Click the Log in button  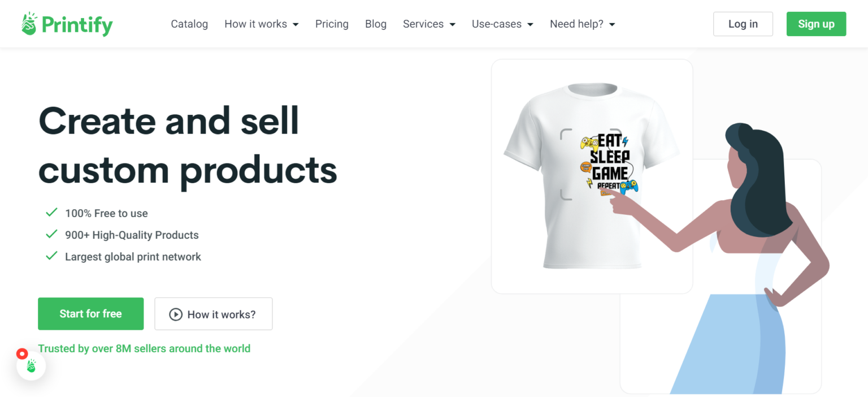point(743,24)
